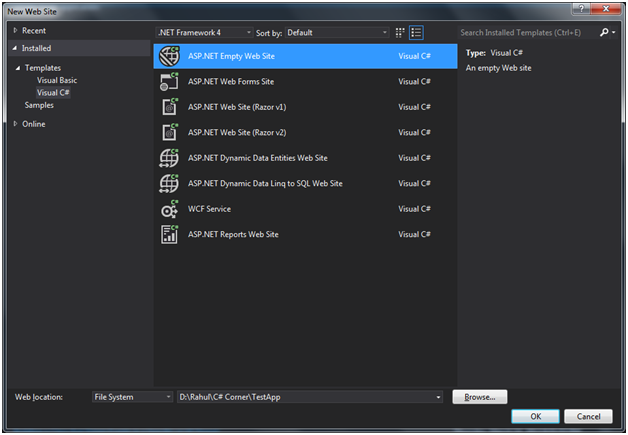Screen dimensions: 628x435
Task: Click the Web location label
Action: click(x=39, y=397)
